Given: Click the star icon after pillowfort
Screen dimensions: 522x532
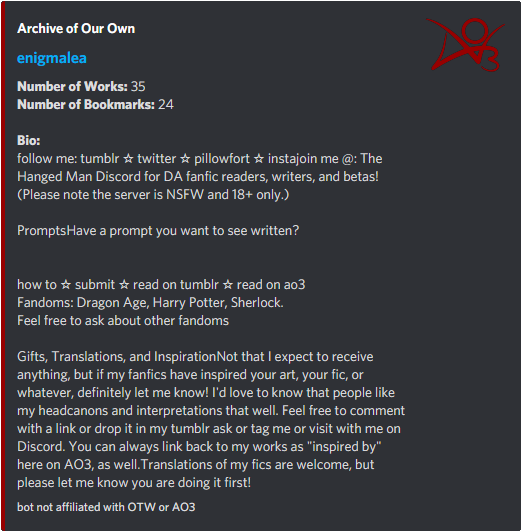Looking at the screenshot, I should click(x=259, y=159).
